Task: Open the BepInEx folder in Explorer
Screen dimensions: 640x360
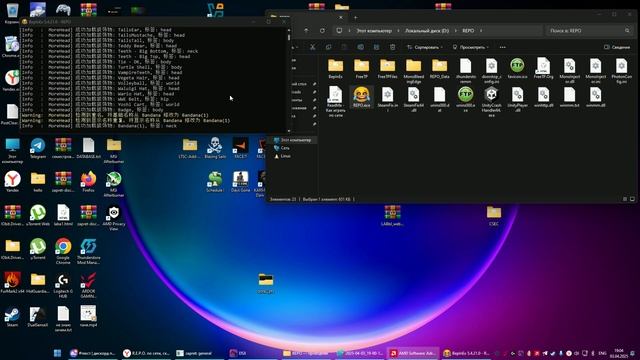Action: (335, 68)
